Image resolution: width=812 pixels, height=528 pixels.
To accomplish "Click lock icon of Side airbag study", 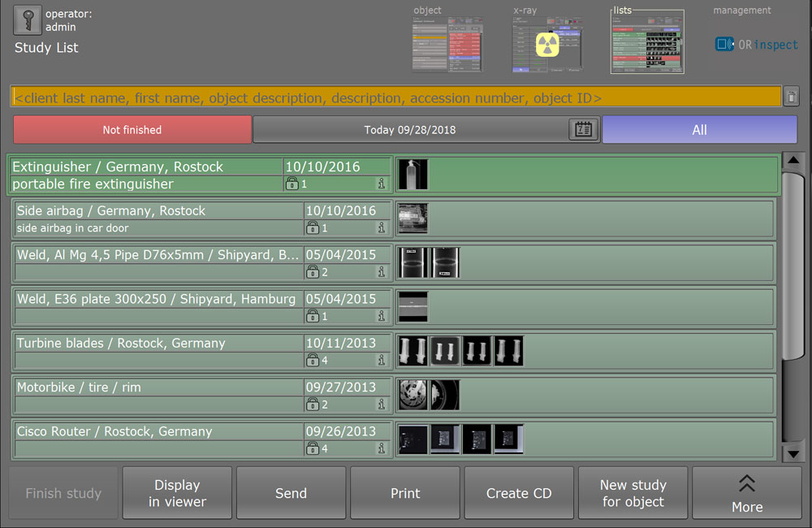I will click(x=313, y=227).
